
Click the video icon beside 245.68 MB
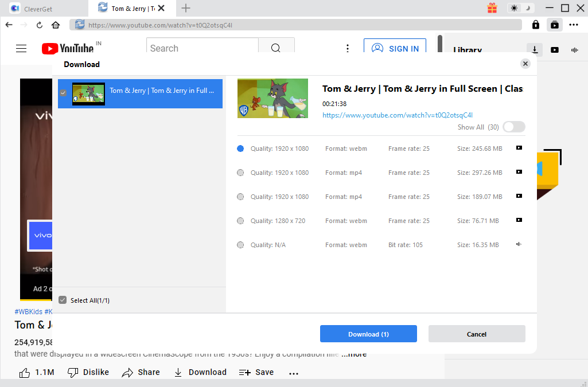click(x=519, y=147)
